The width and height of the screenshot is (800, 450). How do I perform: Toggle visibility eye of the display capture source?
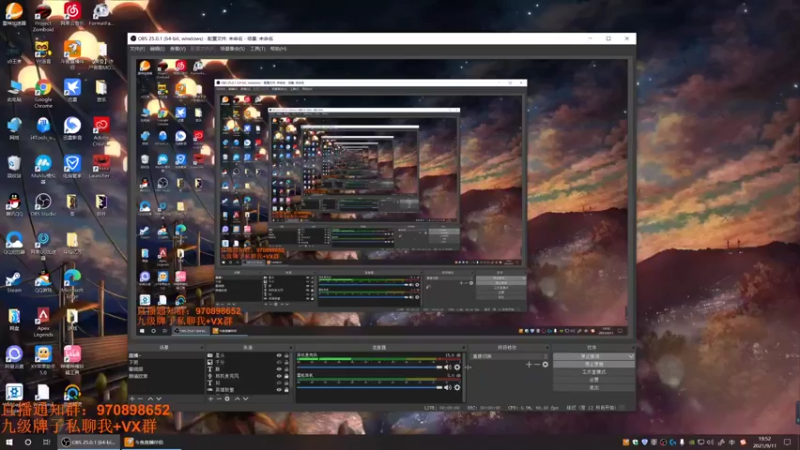(279, 356)
